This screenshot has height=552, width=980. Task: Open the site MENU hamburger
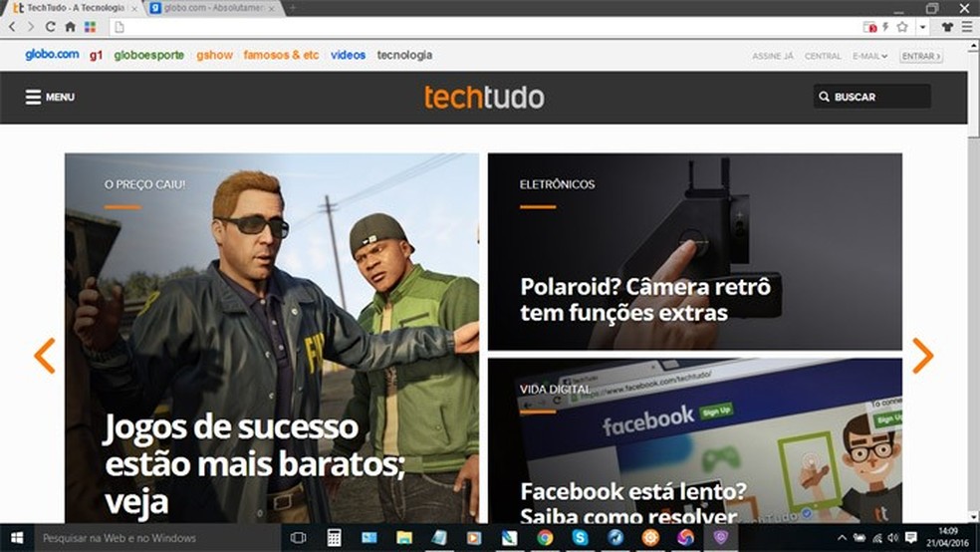50,97
